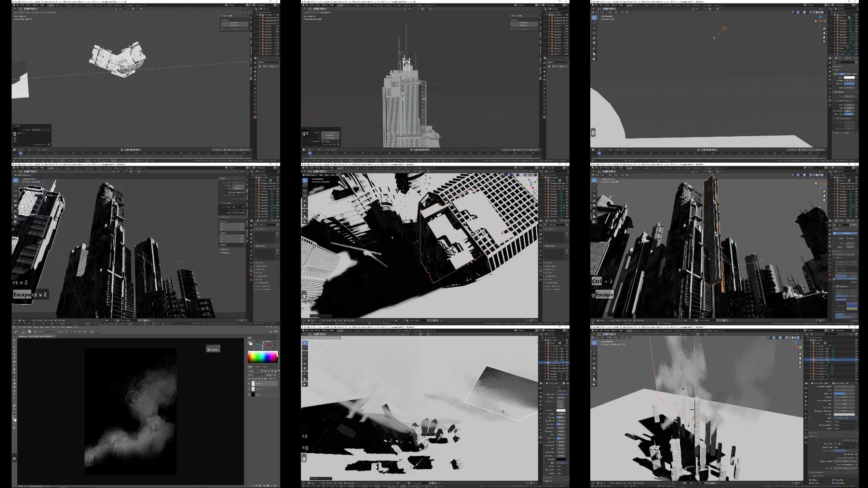Select the Area light type button
868x488 pixels.
(854, 74)
